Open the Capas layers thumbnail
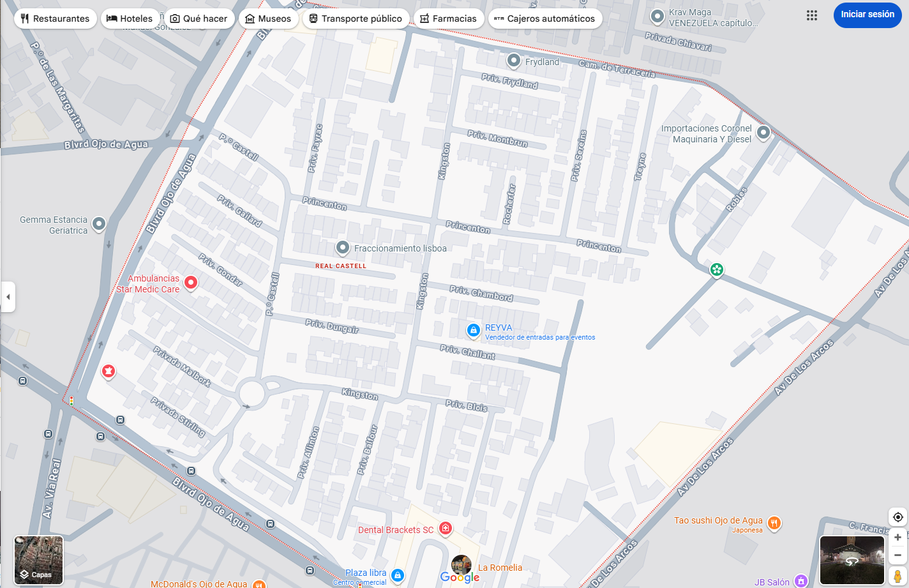 (39, 560)
